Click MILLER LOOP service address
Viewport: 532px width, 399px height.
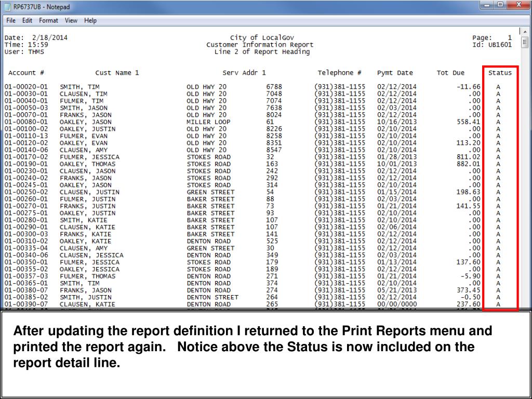click(x=208, y=122)
